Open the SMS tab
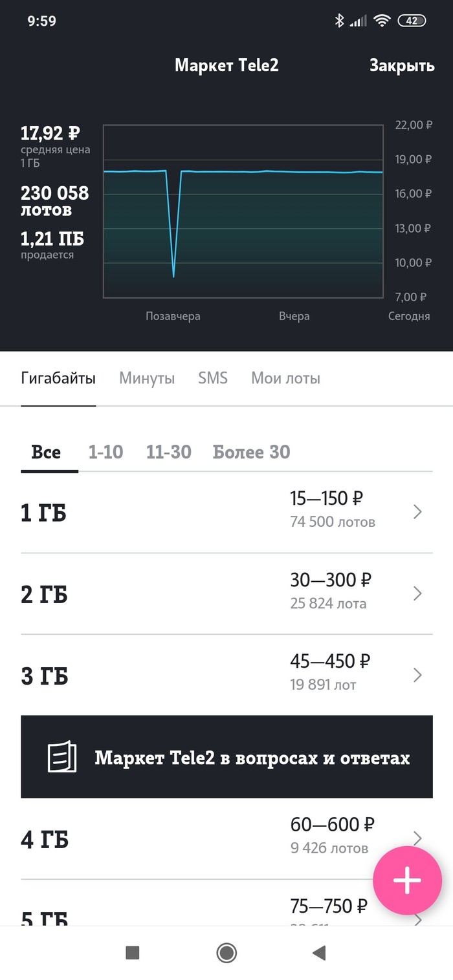453x980 pixels. pyautogui.click(x=213, y=378)
